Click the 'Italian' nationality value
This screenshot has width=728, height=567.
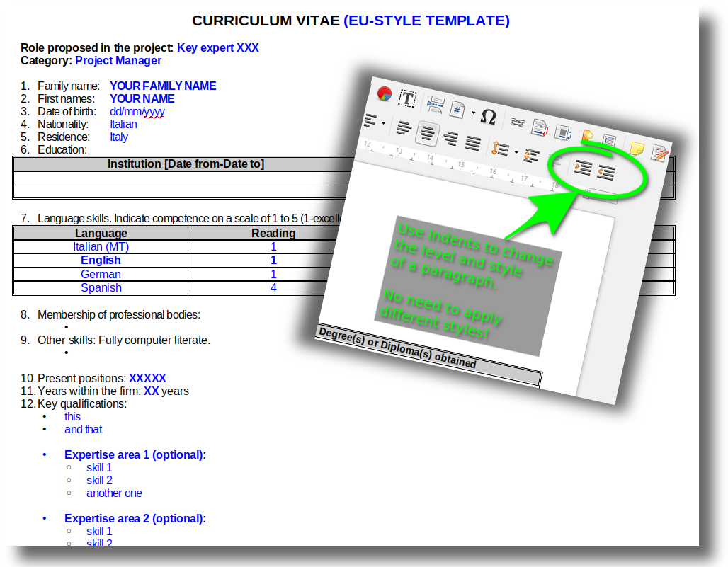pyautogui.click(x=123, y=125)
